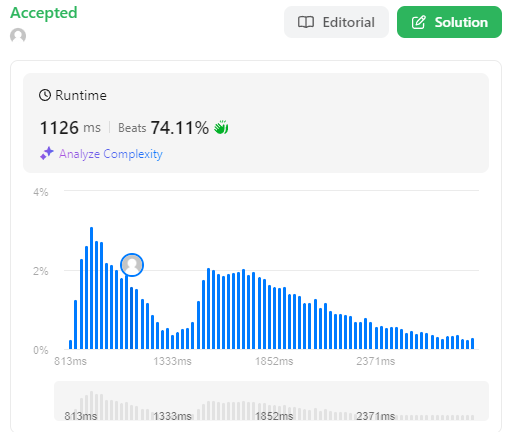Click the 1126 ms runtime value
514x432 pixels.
70,128
